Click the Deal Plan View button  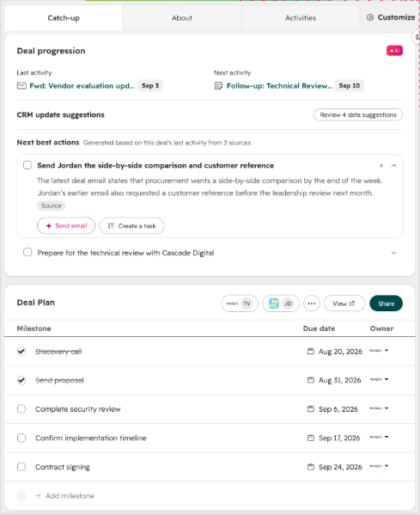pos(344,303)
